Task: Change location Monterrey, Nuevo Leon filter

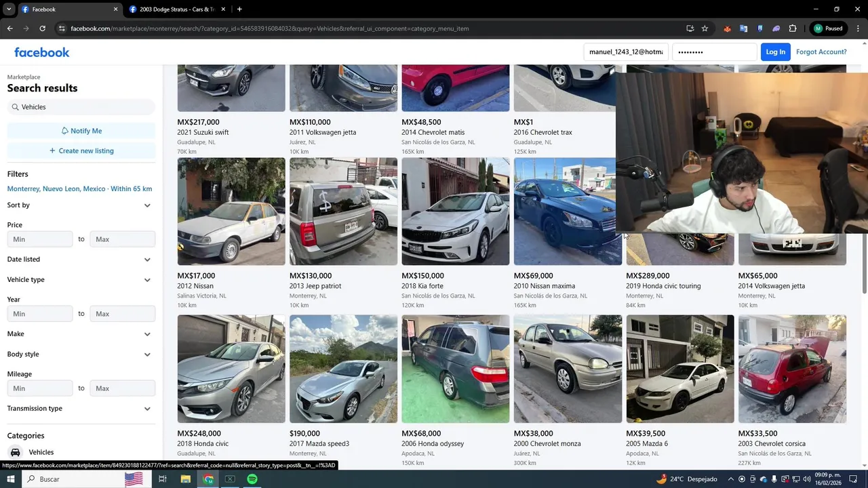Action: (79, 188)
